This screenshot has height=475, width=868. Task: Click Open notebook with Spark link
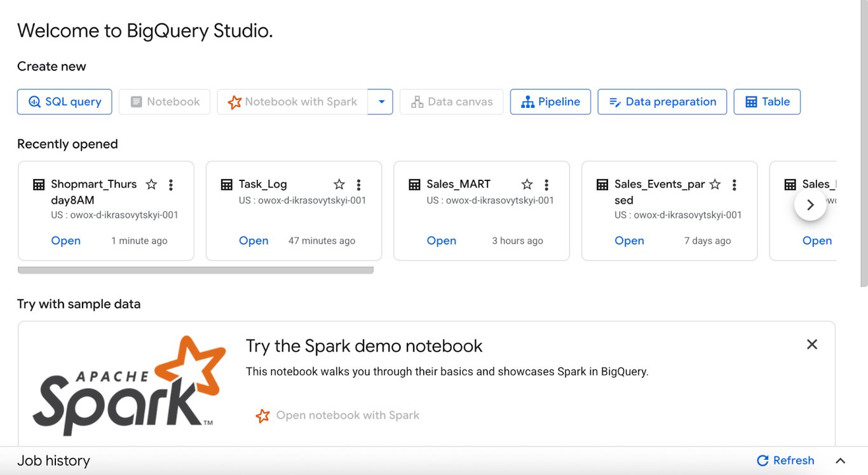tap(348, 415)
